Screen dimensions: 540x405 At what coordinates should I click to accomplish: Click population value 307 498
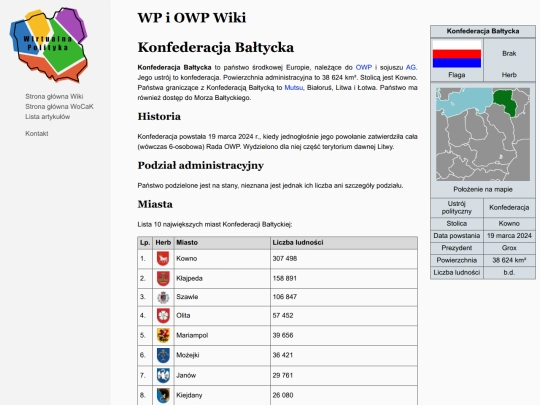pos(284,259)
